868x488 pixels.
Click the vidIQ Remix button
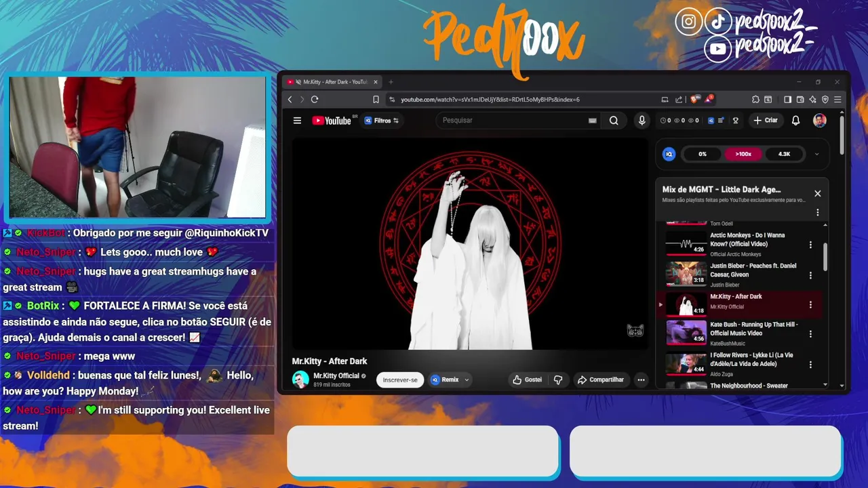click(445, 380)
